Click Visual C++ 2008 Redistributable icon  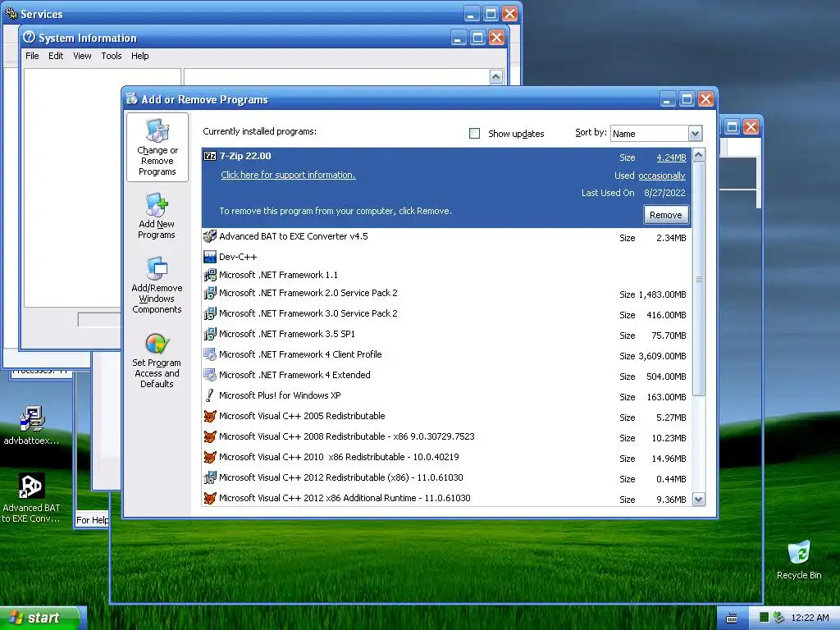click(210, 436)
